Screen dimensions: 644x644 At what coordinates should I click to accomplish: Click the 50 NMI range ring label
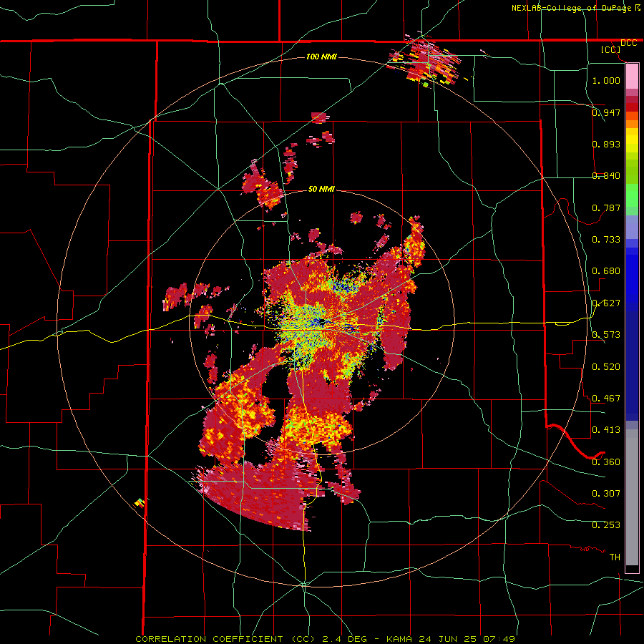(x=321, y=189)
